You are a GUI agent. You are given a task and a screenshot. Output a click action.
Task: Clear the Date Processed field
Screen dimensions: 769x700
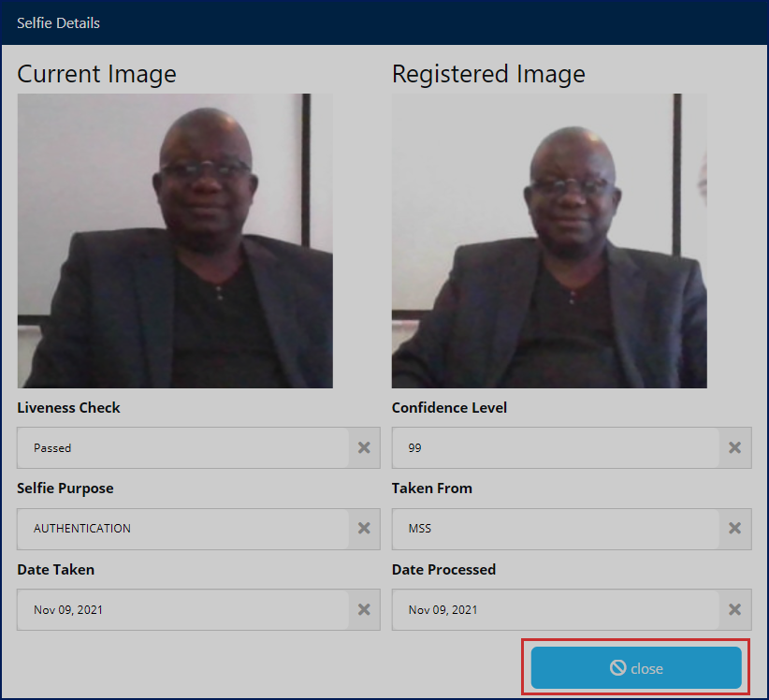tap(734, 610)
